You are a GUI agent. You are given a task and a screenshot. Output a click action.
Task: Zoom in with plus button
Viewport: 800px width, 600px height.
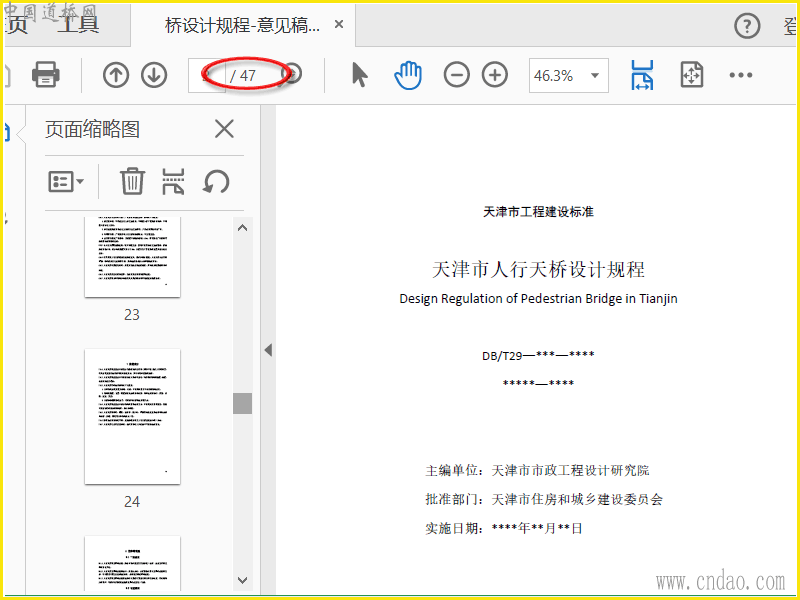point(495,76)
